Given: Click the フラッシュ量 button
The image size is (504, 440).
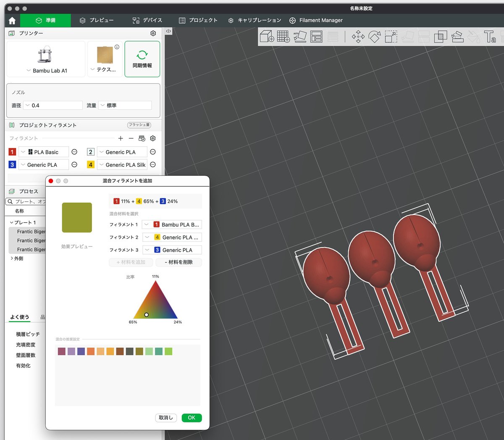Looking at the screenshot, I should coord(139,125).
